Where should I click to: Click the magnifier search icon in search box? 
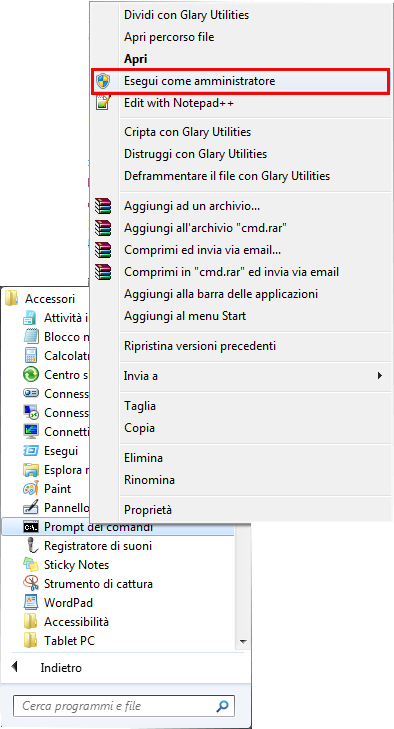point(222,707)
